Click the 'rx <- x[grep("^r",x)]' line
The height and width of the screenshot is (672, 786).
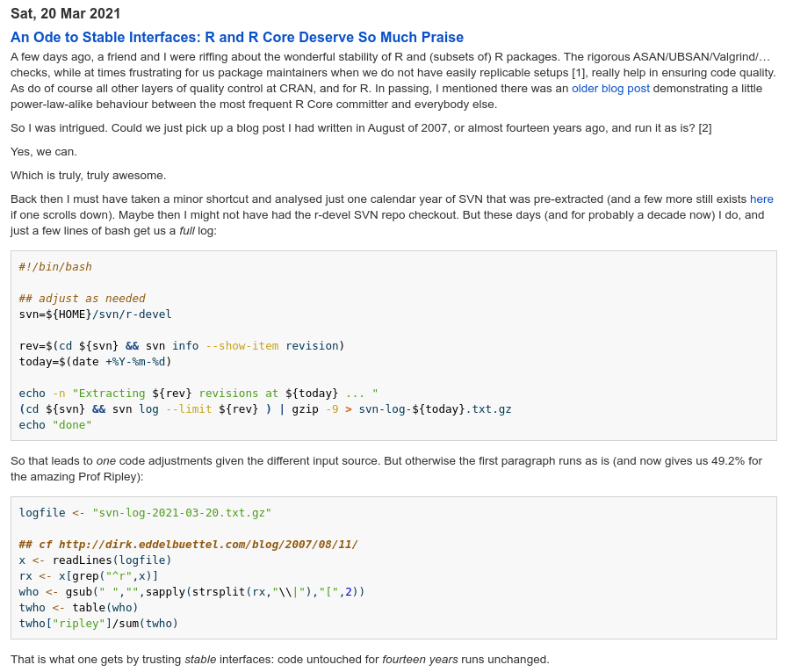point(89,576)
